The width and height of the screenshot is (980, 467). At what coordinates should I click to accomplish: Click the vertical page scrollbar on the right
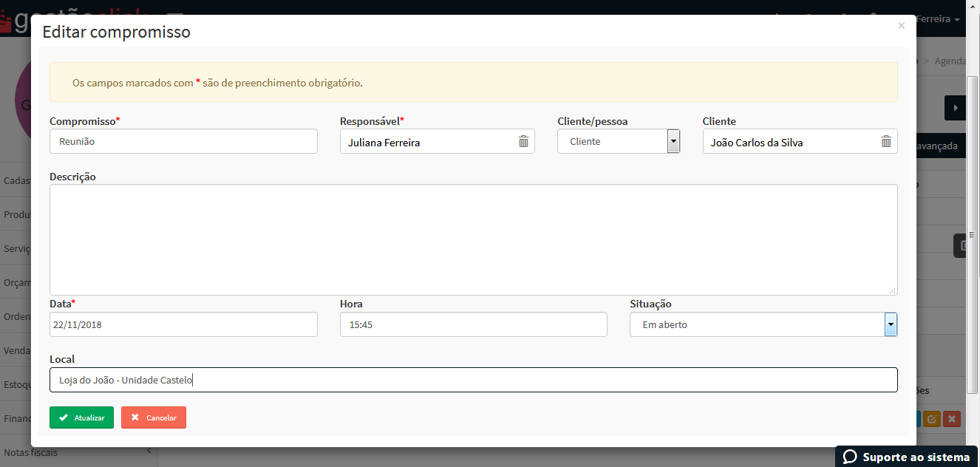coord(973,236)
